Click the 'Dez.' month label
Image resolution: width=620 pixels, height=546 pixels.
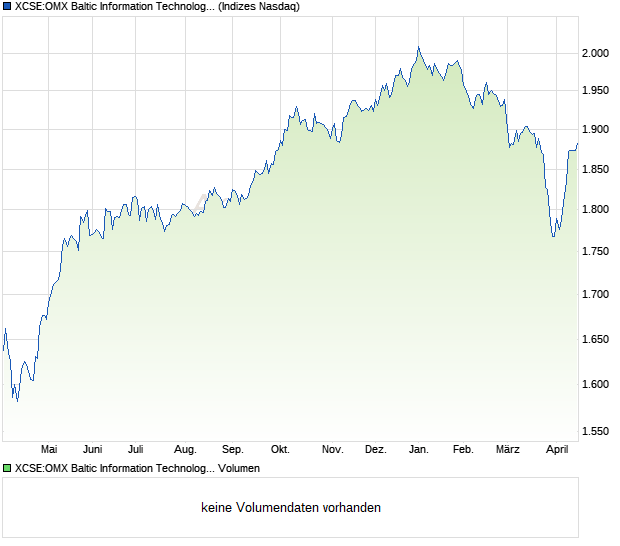pos(375,450)
